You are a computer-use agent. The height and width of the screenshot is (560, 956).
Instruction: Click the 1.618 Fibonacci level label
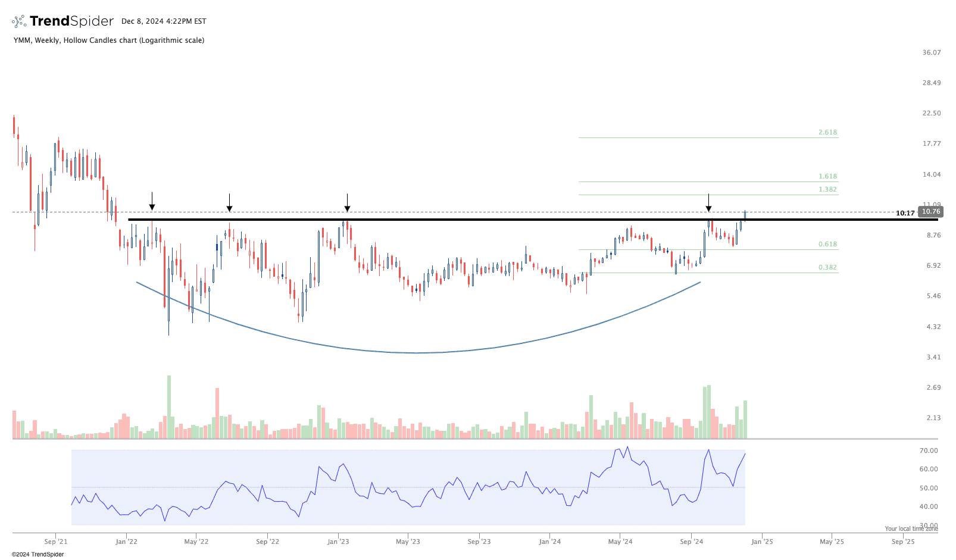point(827,176)
